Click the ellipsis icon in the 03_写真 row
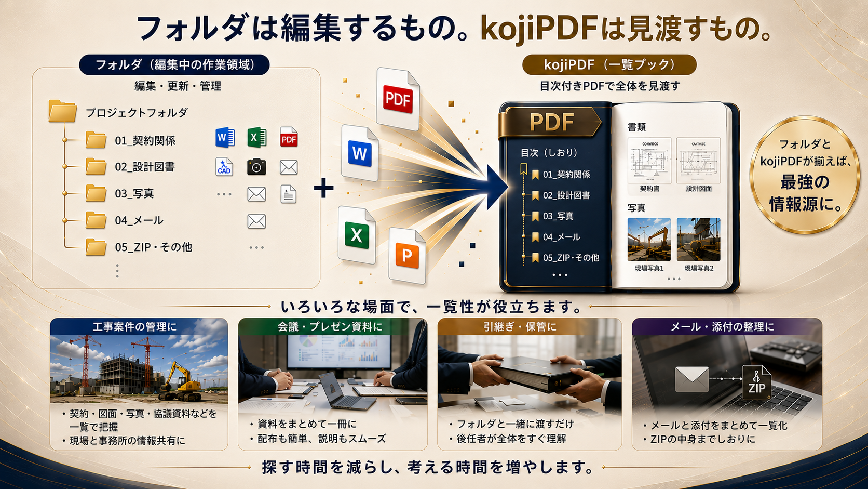Viewport: 868px width, 489px height. click(x=224, y=194)
